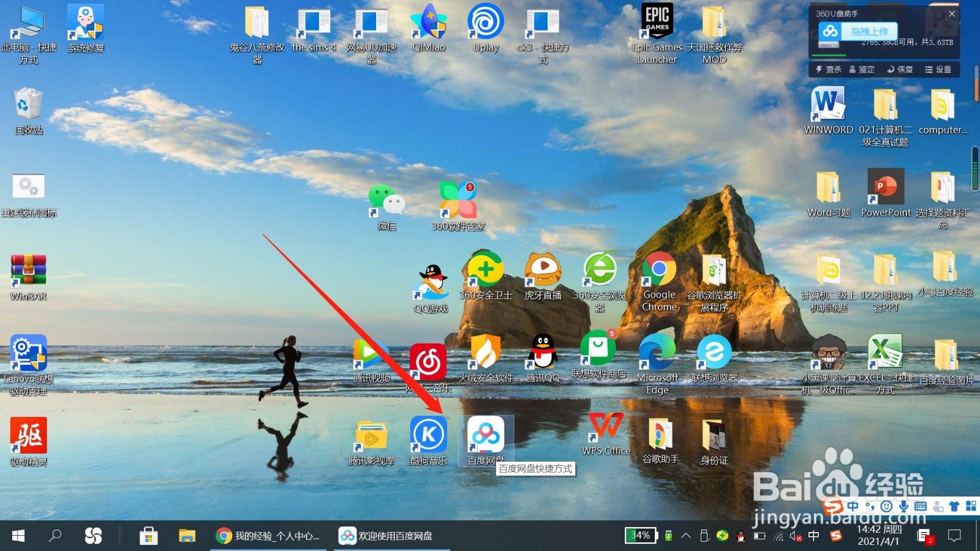
Task: Open 谷歌助手 desktop icon
Action: pos(660,441)
